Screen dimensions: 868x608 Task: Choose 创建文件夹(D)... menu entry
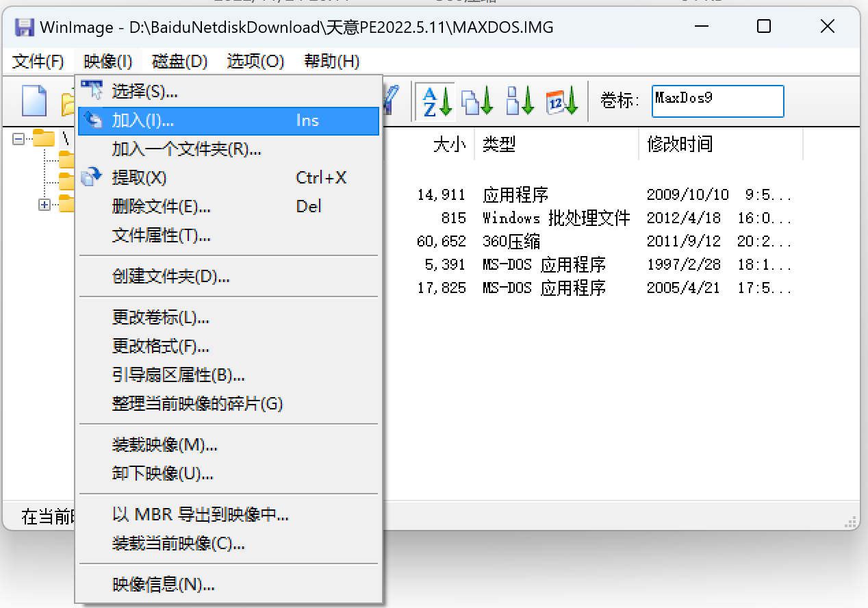(229, 277)
